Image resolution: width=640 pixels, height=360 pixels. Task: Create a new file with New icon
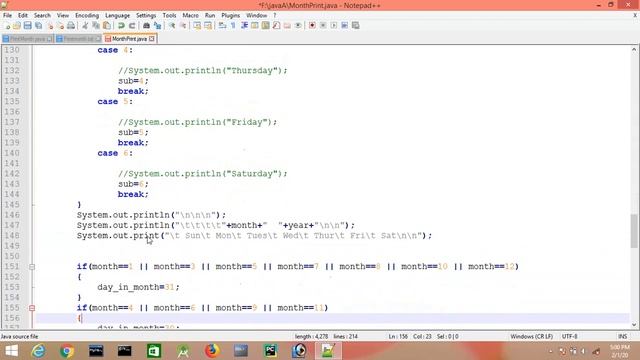click(x=7, y=26)
